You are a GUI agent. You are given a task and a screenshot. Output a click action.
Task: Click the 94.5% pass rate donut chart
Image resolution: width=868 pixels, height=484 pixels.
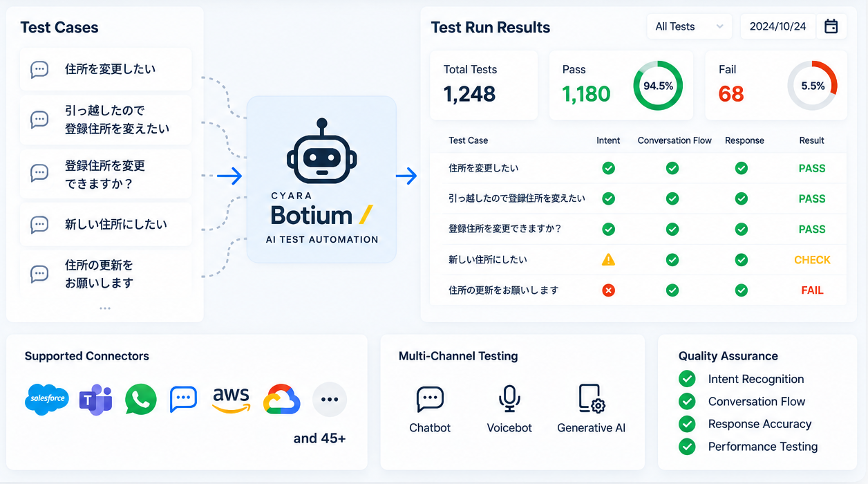coord(658,86)
